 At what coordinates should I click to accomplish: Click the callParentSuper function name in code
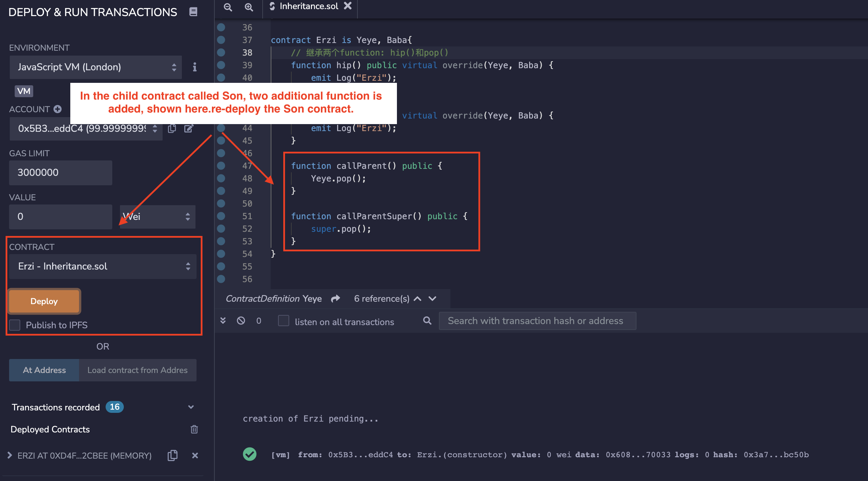(379, 216)
